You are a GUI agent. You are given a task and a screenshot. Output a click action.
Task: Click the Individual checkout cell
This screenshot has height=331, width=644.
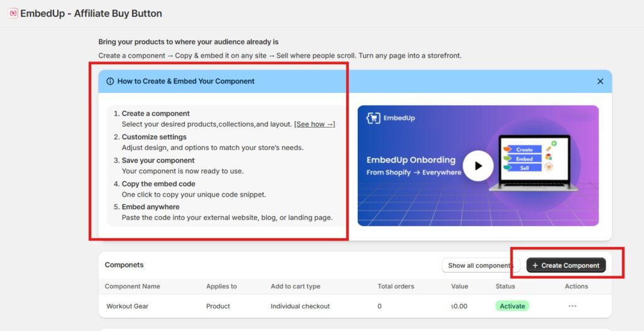pyautogui.click(x=300, y=306)
